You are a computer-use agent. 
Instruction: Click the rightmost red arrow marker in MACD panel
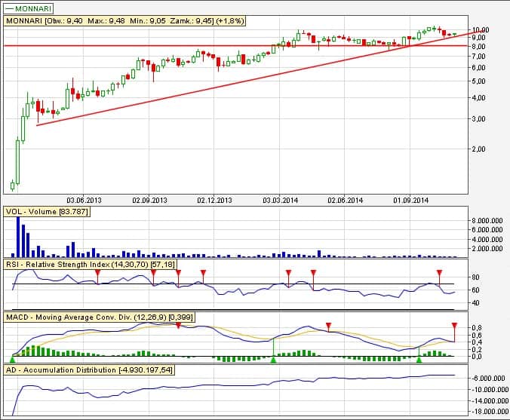[x=455, y=326]
